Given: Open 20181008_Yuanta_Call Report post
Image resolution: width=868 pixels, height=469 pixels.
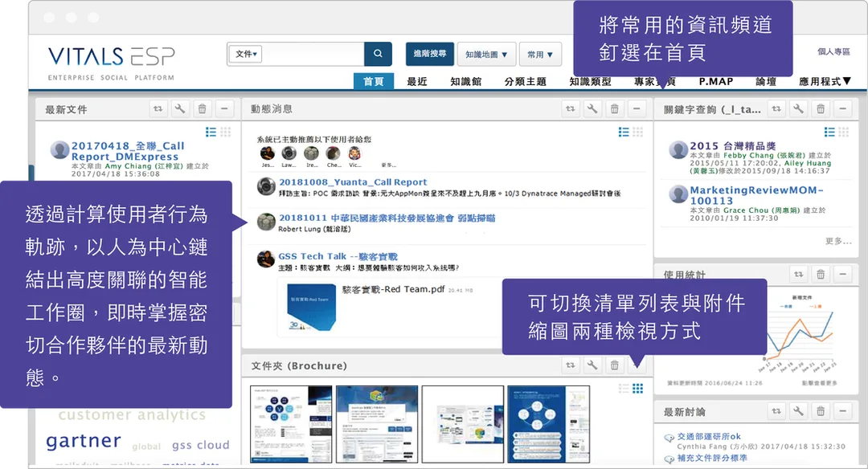Looking at the screenshot, I should [353, 182].
